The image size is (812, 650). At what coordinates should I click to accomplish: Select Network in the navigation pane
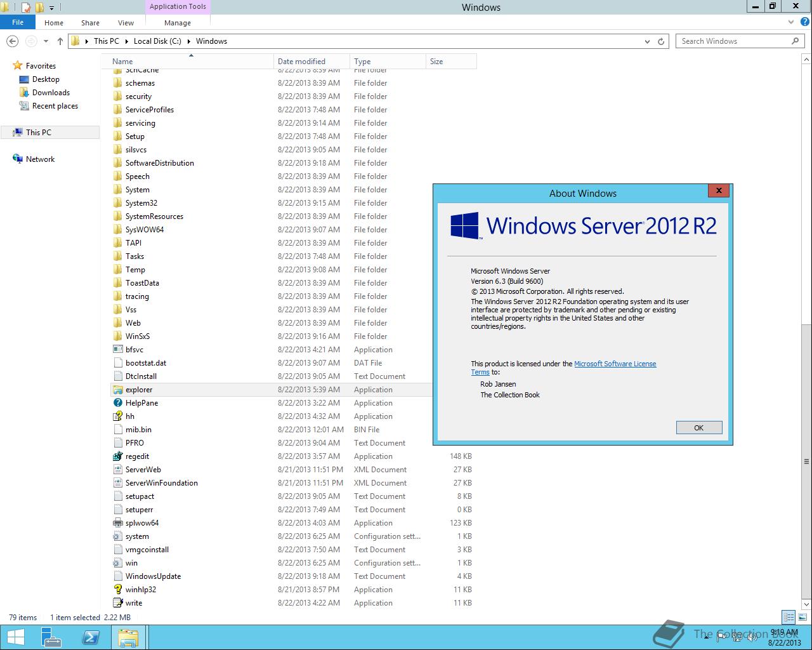pyautogui.click(x=40, y=159)
